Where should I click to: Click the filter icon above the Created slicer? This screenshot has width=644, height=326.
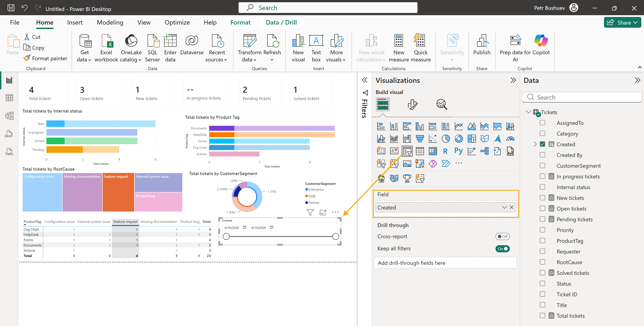(x=310, y=212)
